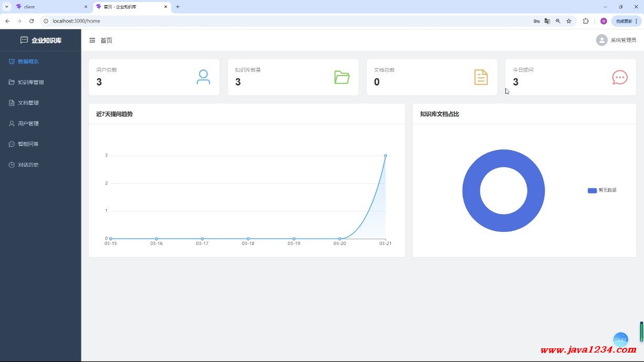Open the 系统管理员 user dropdown
Viewport: 644px width, 362px height.
pyautogui.click(x=623, y=40)
